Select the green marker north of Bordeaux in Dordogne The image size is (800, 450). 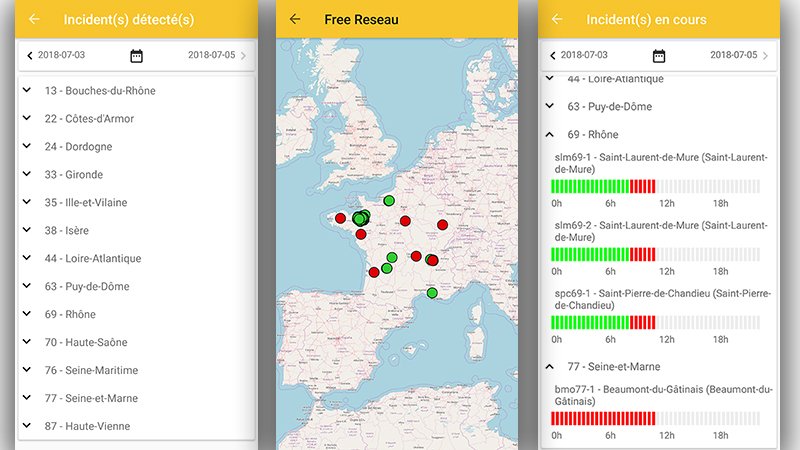tap(387, 268)
